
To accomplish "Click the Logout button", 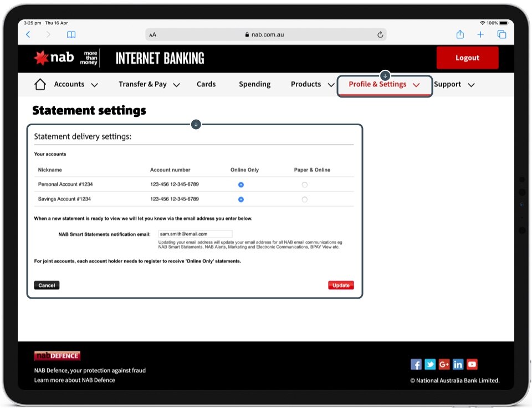I will pyautogui.click(x=467, y=58).
